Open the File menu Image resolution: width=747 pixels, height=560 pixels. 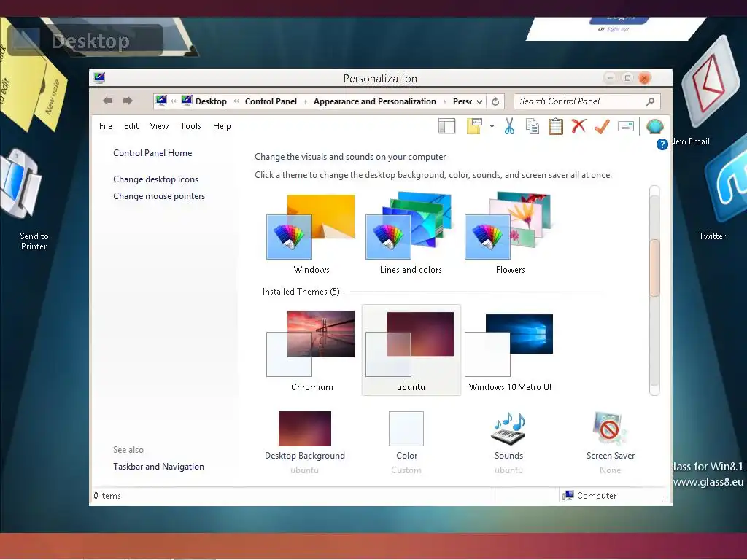pyautogui.click(x=106, y=126)
